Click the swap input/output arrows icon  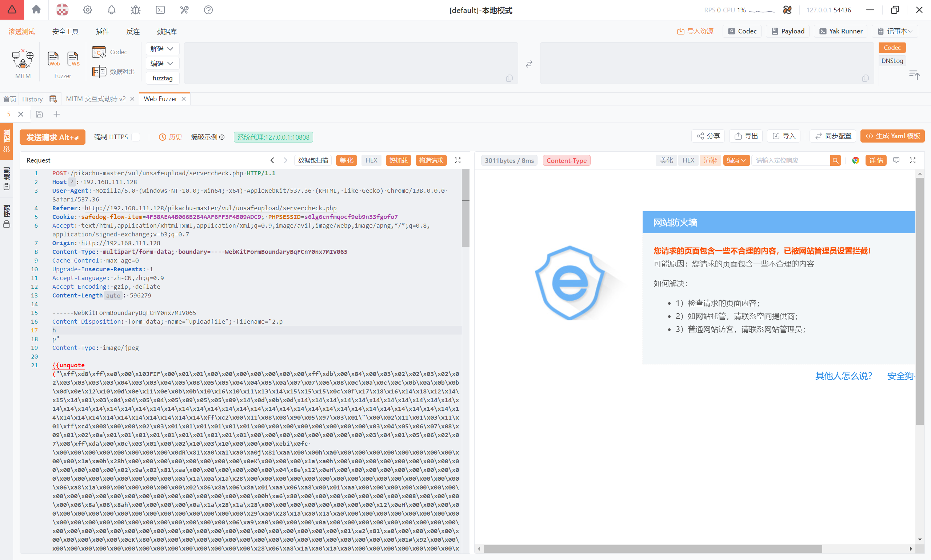pyautogui.click(x=529, y=64)
